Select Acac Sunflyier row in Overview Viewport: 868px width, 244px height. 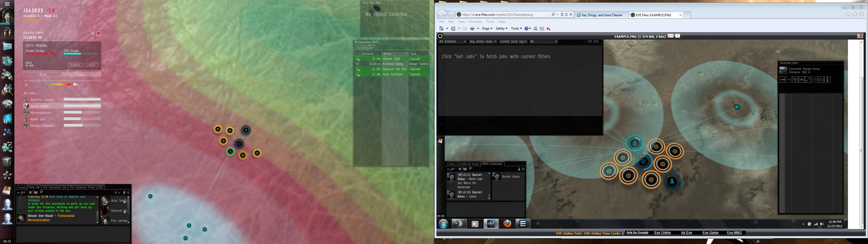pyautogui.click(x=391, y=75)
